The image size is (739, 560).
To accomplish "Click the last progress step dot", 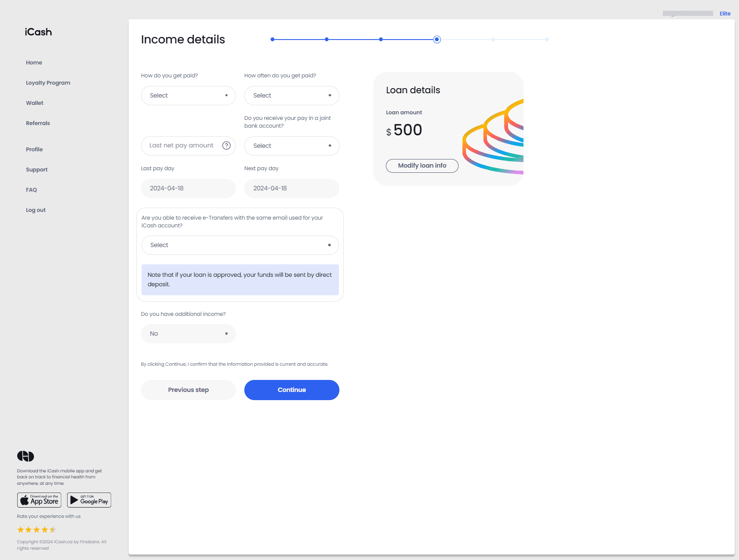I will click(547, 39).
